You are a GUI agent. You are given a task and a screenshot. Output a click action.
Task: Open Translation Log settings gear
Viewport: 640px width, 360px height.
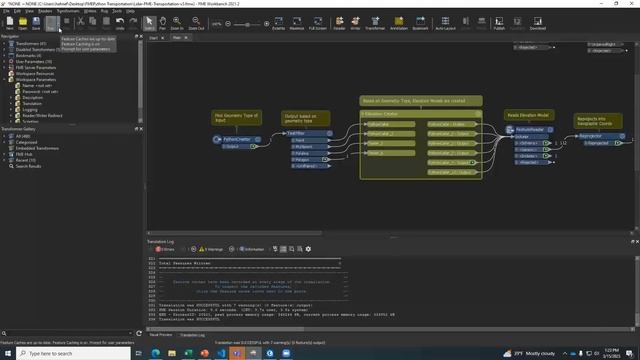pos(308,249)
